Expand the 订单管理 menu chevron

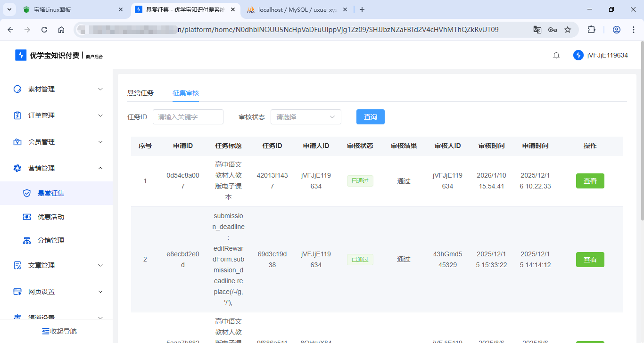click(100, 115)
